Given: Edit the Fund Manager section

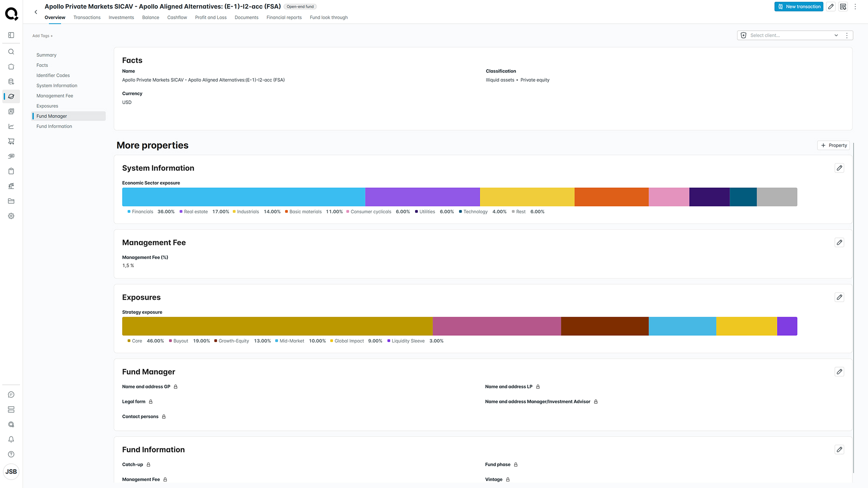Looking at the screenshot, I should (x=839, y=371).
